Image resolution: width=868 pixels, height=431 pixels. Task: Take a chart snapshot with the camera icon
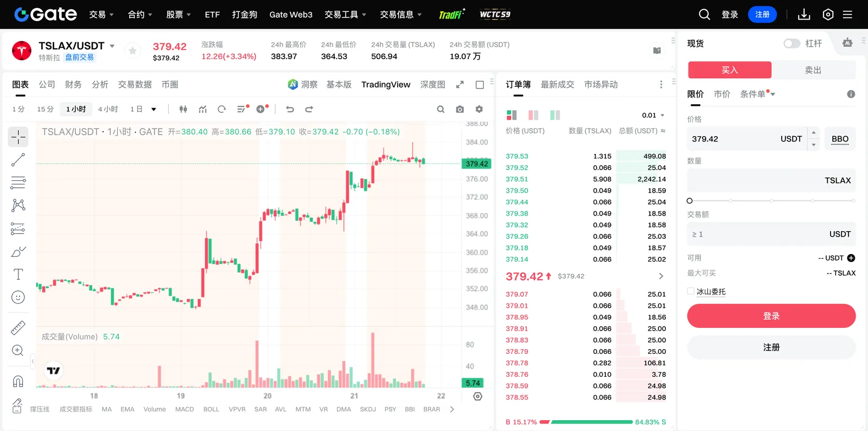coord(459,109)
